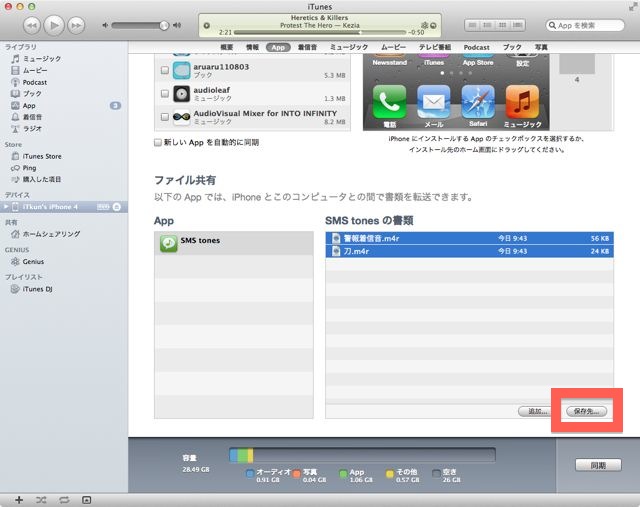The image size is (640, 507).
Task: Switch to the 着信音 tab
Action: [x=307, y=47]
